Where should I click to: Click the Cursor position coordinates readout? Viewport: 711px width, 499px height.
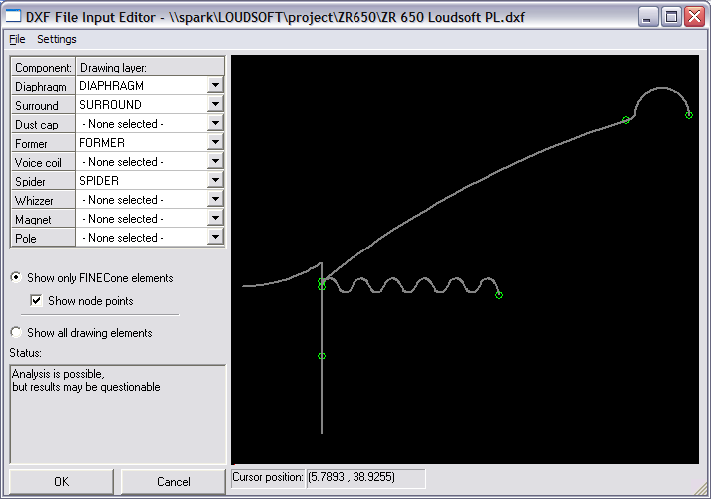tap(366, 478)
